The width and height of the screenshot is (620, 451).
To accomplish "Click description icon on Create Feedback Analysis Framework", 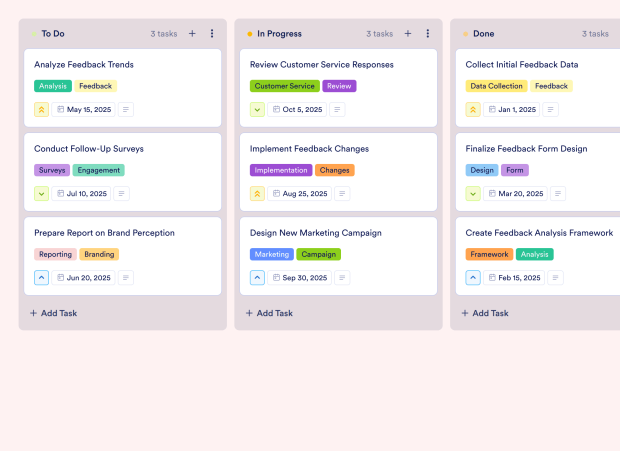I will (555, 278).
